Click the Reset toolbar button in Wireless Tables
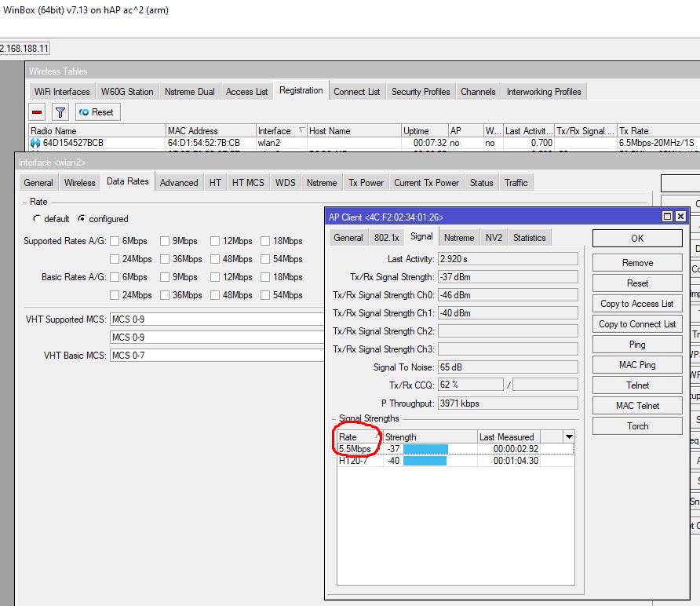Screen dimensions: 700x606 pyautogui.click(x=97, y=111)
